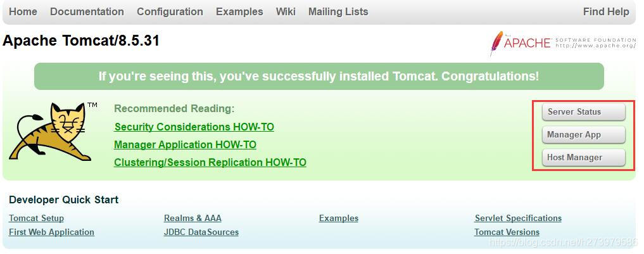
Task: Click the Apache Tomcat/8.5.31 heading
Action: point(81,41)
